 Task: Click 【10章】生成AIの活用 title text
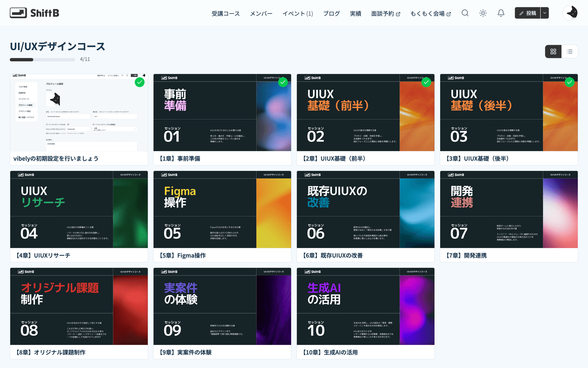pyautogui.click(x=330, y=352)
